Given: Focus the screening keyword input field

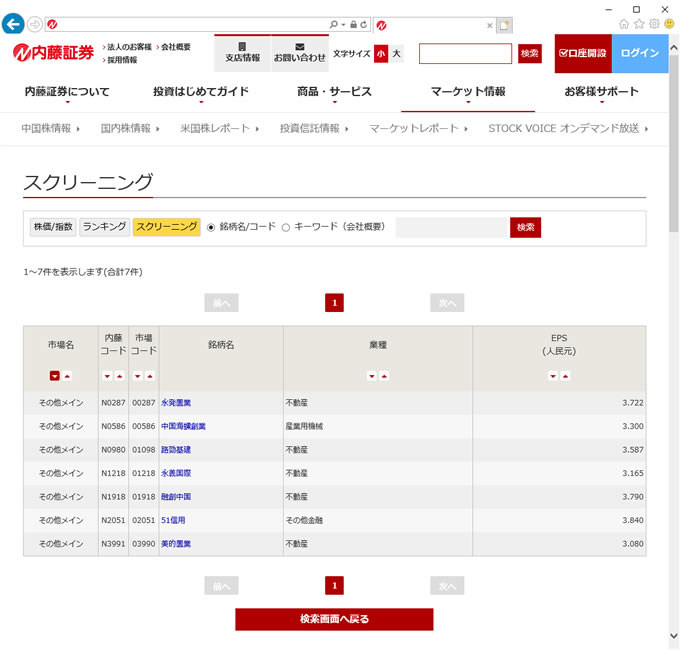Looking at the screenshot, I should [x=451, y=227].
